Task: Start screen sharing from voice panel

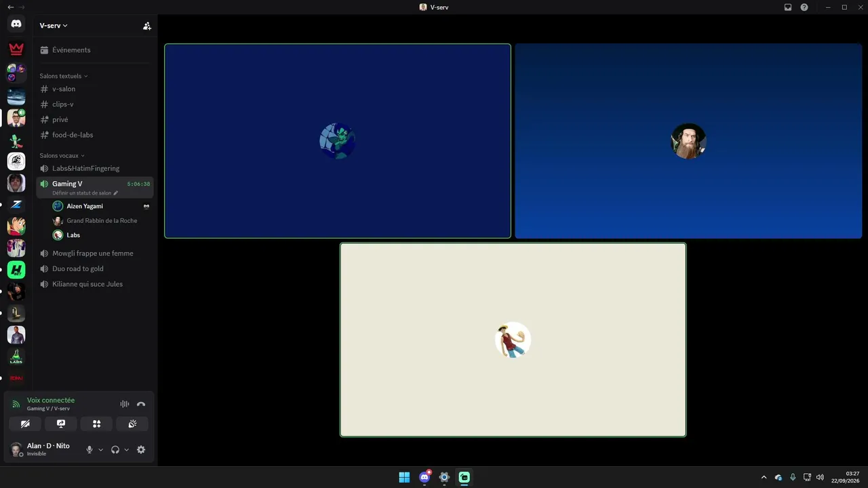Action: 61,424
